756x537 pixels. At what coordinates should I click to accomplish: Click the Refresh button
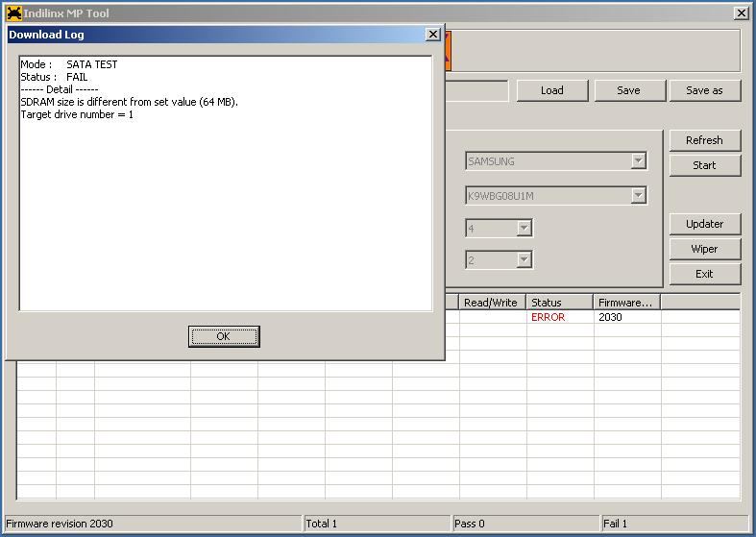point(704,140)
